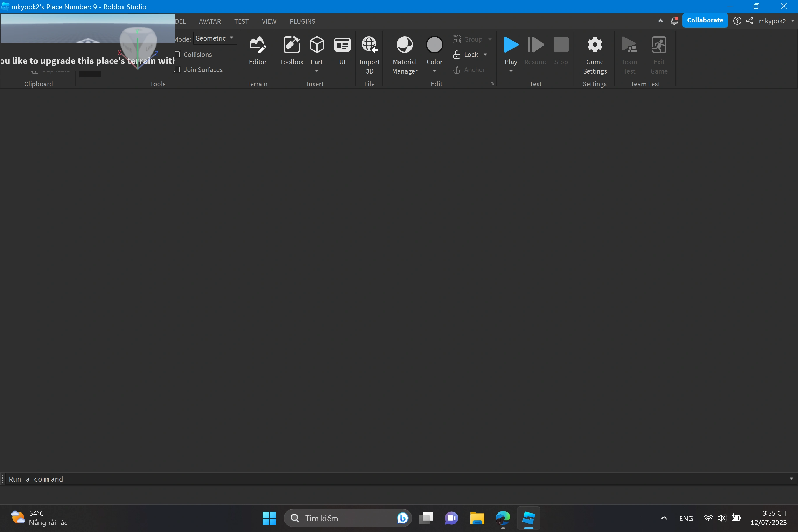Open the Material Manager
The image size is (798, 532).
(x=405, y=45)
